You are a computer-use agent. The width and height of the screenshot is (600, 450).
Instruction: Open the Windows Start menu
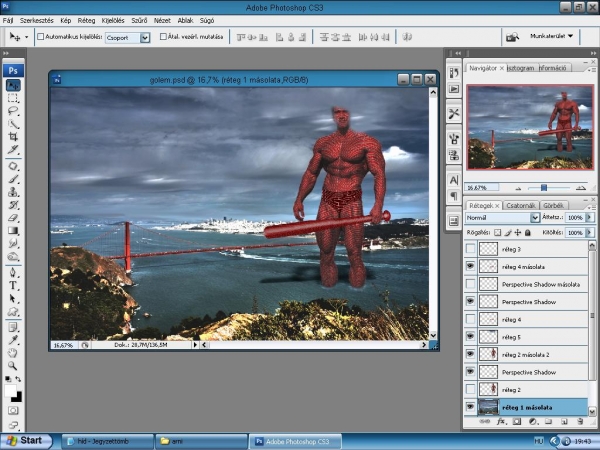click(26, 441)
